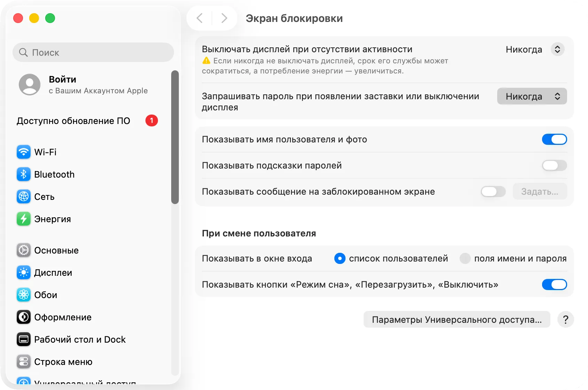Click the Основные gear icon
Screen dimensions: 588x390
point(24,250)
